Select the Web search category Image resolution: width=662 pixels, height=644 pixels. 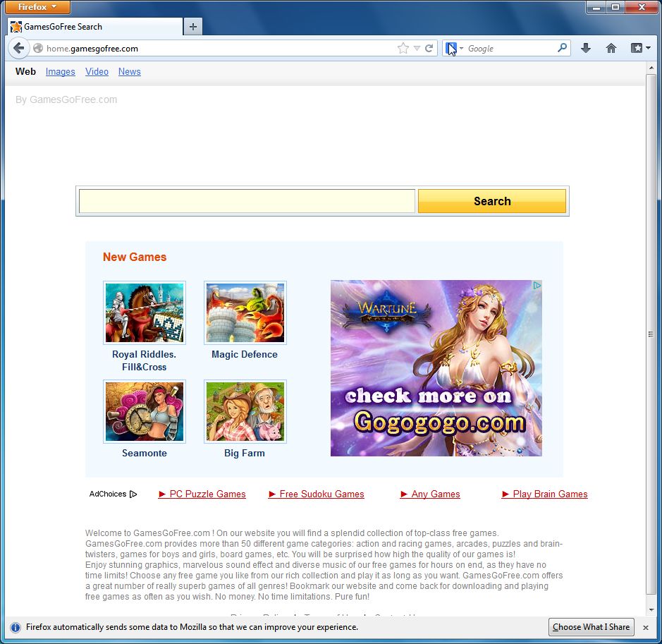(25, 71)
